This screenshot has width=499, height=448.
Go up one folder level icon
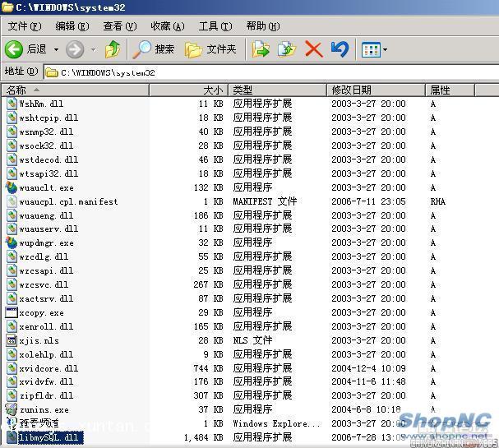tap(113, 49)
